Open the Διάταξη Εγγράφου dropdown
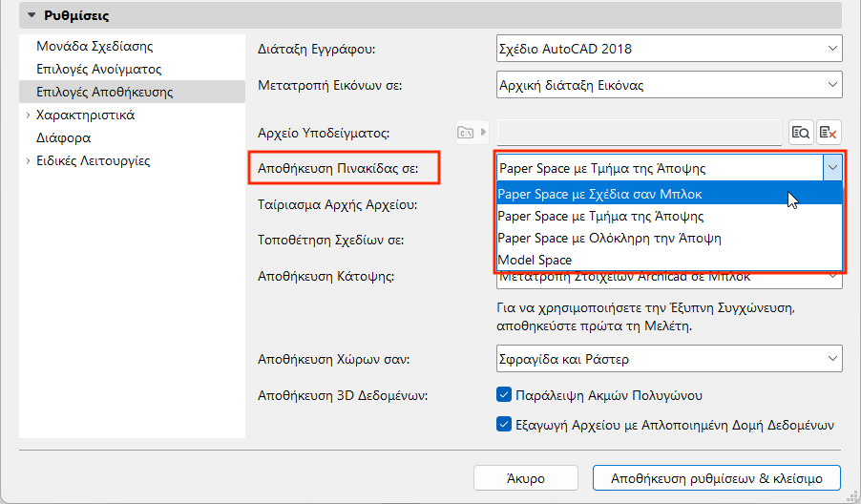Viewport: 861px width, 504px height. 668,48
